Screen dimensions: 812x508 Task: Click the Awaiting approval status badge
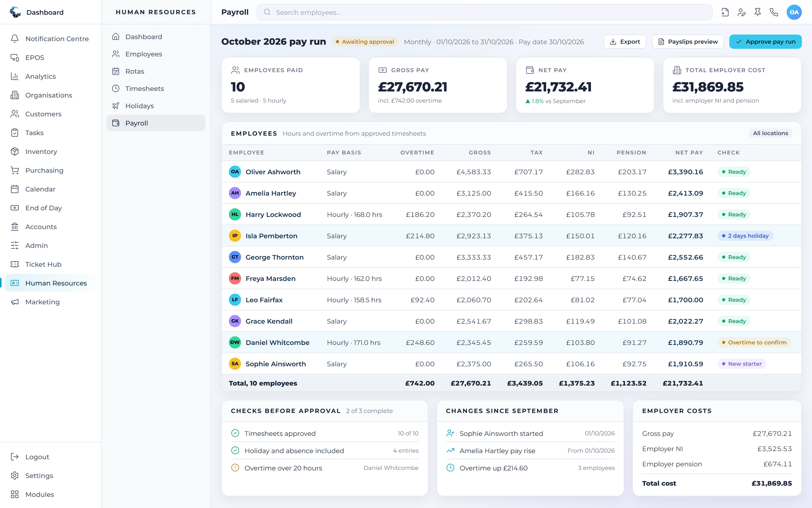(x=365, y=42)
